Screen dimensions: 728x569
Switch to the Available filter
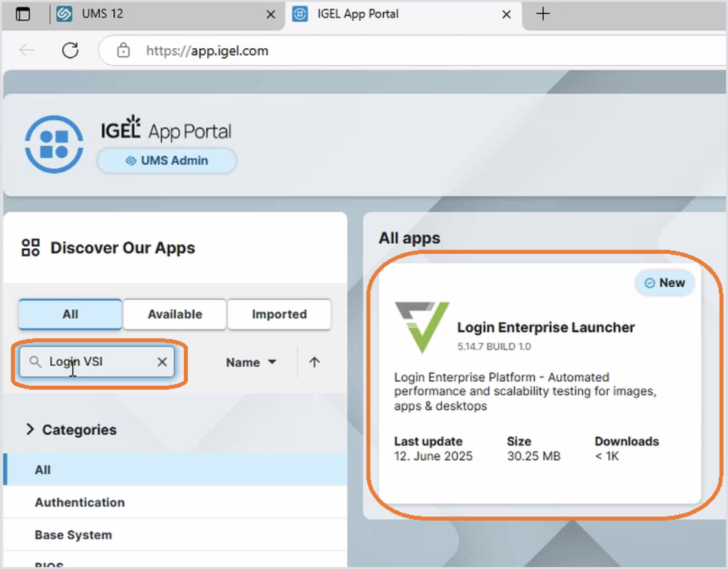point(175,314)
